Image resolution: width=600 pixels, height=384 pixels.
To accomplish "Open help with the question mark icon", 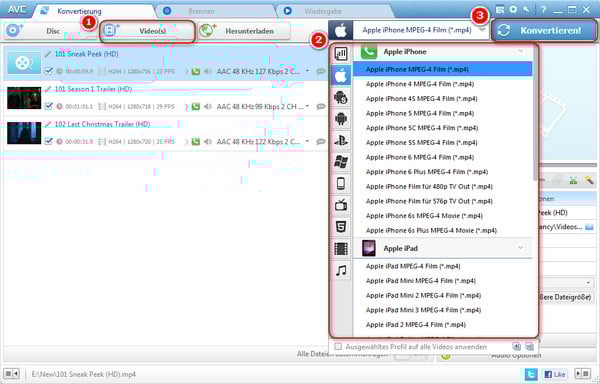I will [x=543, y=10].
